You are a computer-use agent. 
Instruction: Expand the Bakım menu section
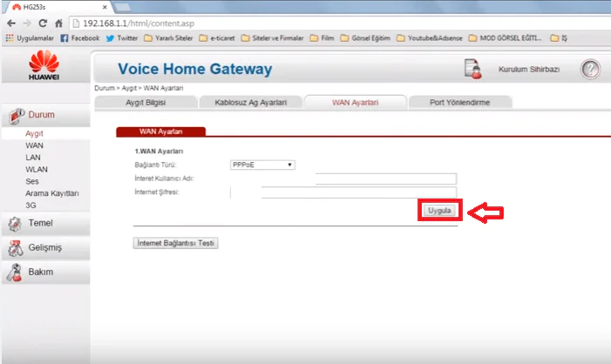(x=45, y=272)
